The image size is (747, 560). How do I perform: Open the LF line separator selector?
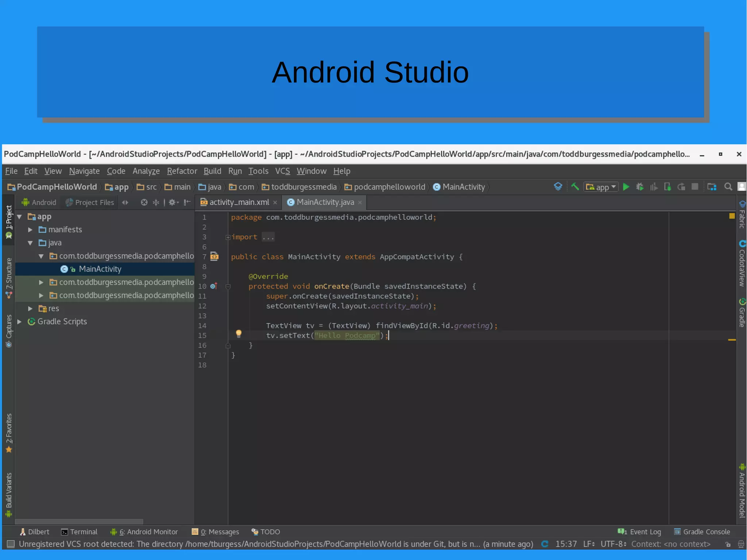tap(589, 544)
